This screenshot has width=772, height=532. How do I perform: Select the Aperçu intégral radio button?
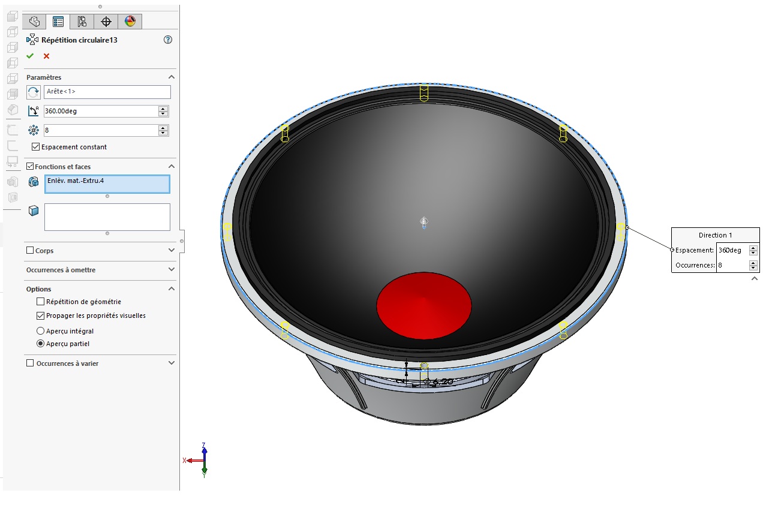pyautogui.click(x=41, y=331)
